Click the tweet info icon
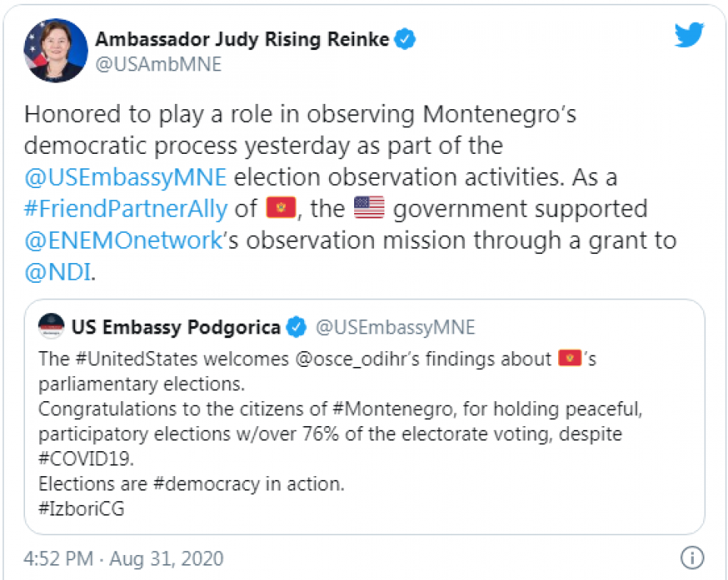Image resolution: width=728 pixels, height=580 pixels. tap(692, 558)
